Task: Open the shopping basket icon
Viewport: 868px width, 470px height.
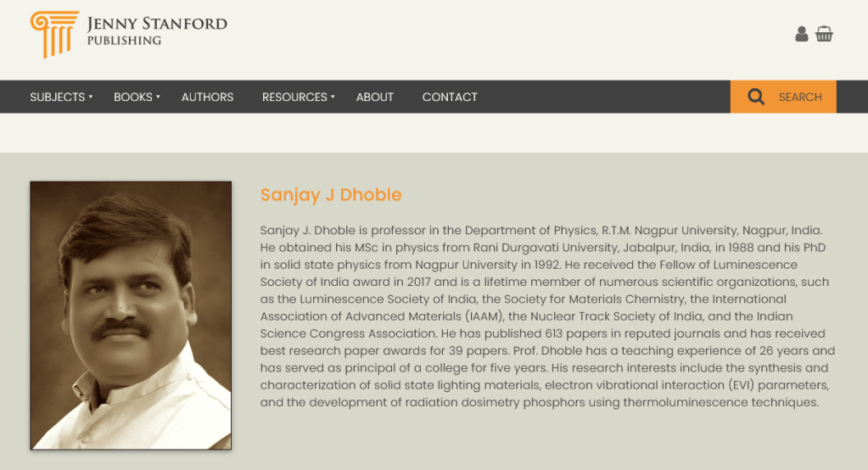Action: pyautogui.click(x=824, y=34)
